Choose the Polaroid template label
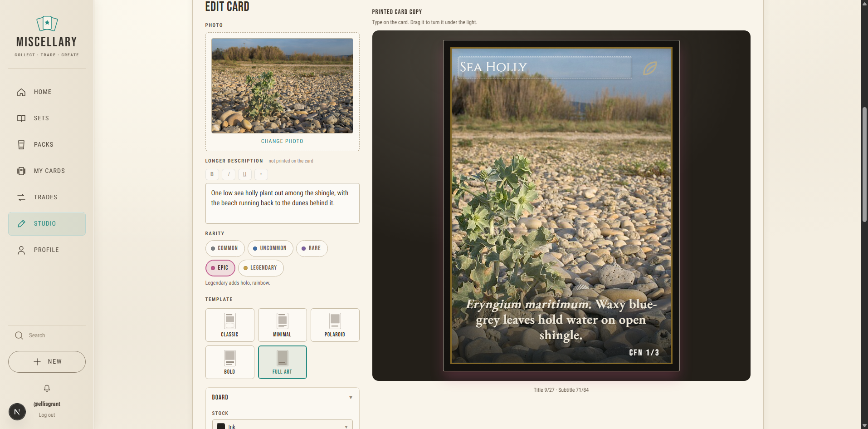This screenshot has width=868, height=429. click(x=335, y=335)
